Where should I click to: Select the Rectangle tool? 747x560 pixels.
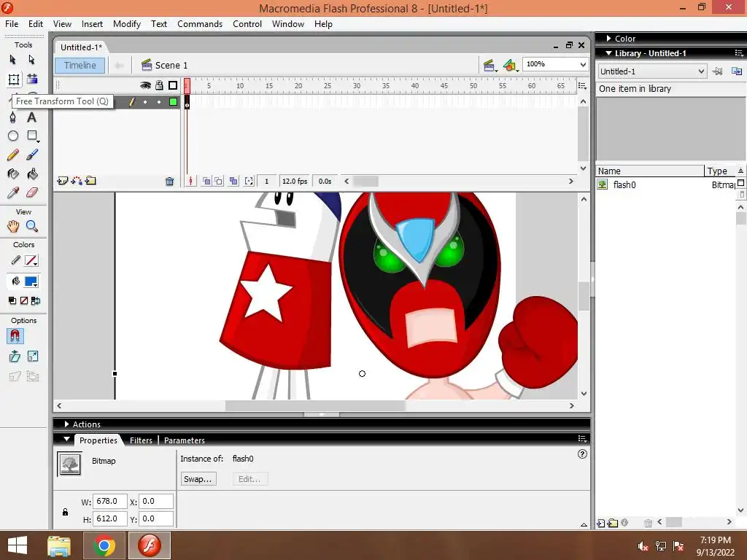click(x=32, y=136)
